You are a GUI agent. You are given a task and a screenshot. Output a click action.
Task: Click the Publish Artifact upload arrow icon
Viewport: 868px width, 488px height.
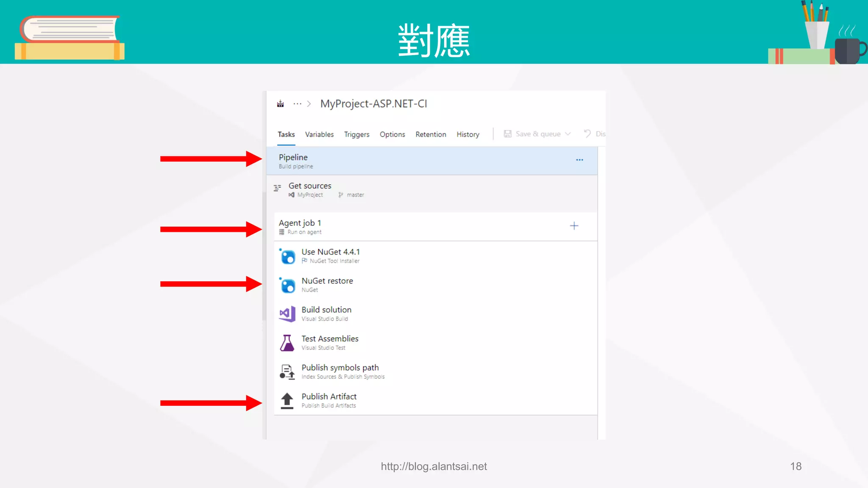pyautogui.click(x=287, y=400)
